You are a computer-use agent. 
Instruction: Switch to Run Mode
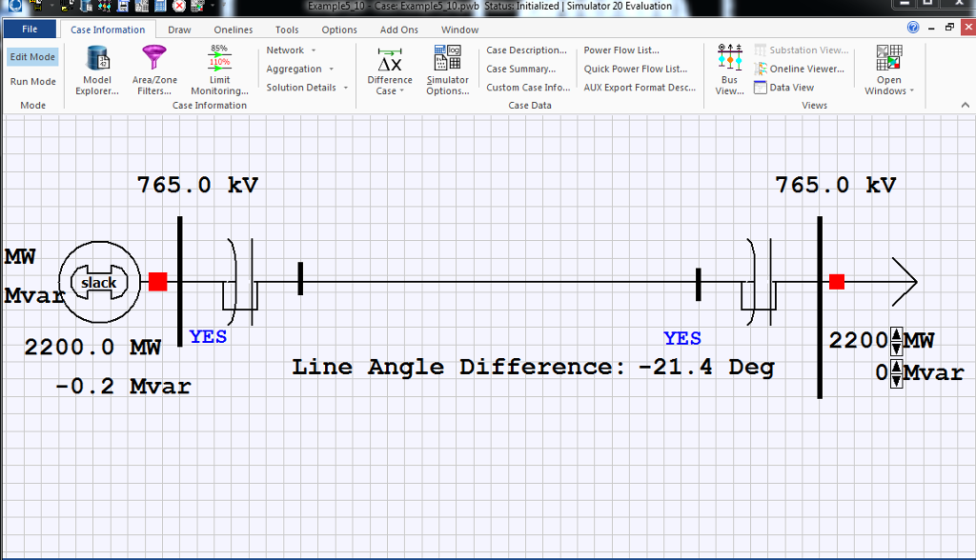[x=32, y=82]
